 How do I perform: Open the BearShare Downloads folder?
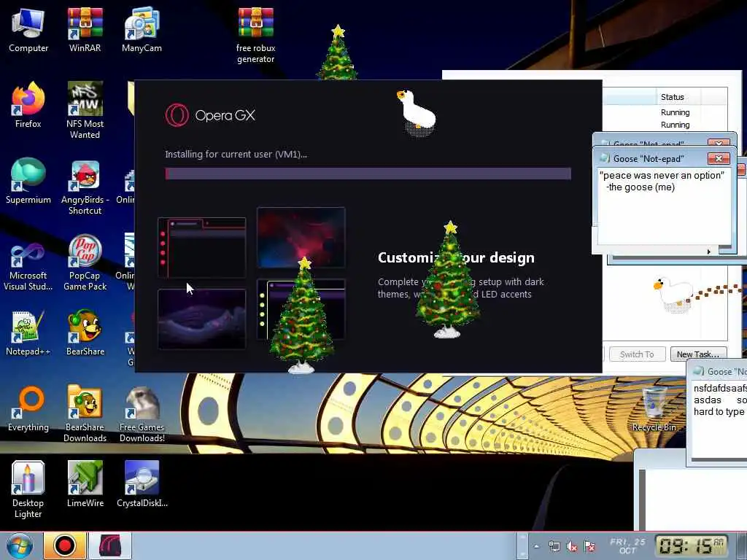click(x=85, y=413)
